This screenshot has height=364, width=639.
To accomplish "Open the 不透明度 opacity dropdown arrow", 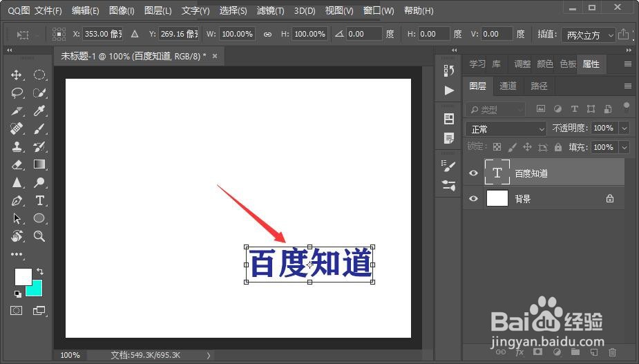I will (624, 128).
